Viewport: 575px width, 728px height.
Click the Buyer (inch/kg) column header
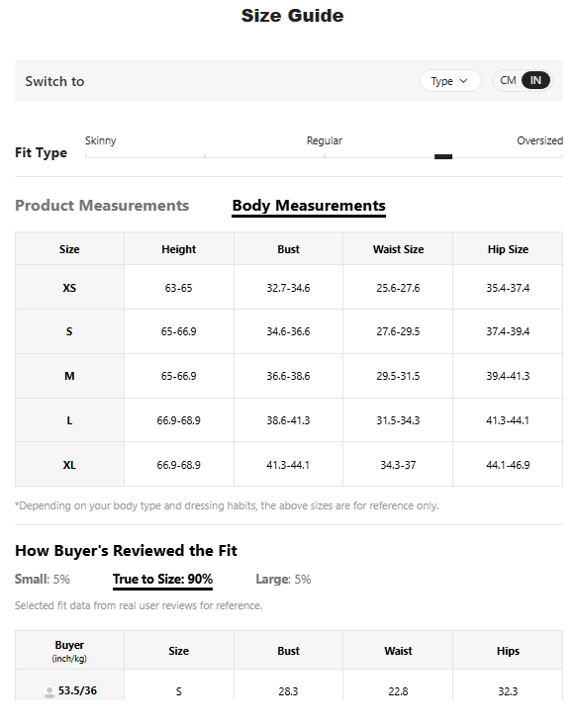[69, 651]
